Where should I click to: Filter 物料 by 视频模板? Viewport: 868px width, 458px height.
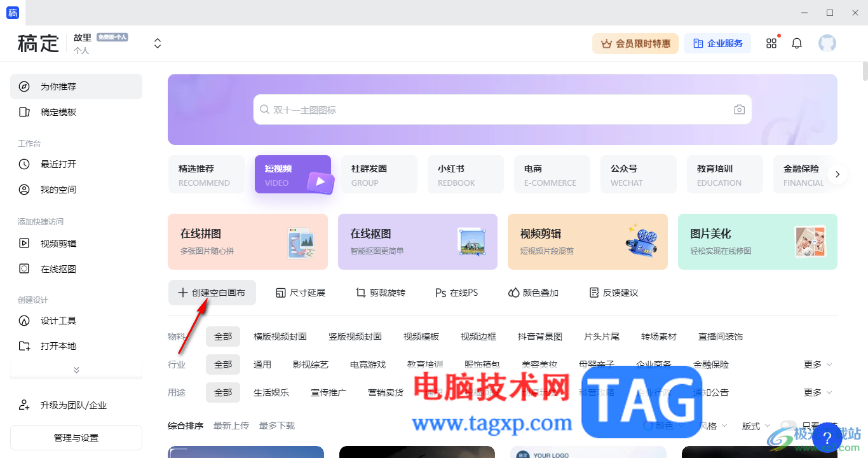coord(421,337)
